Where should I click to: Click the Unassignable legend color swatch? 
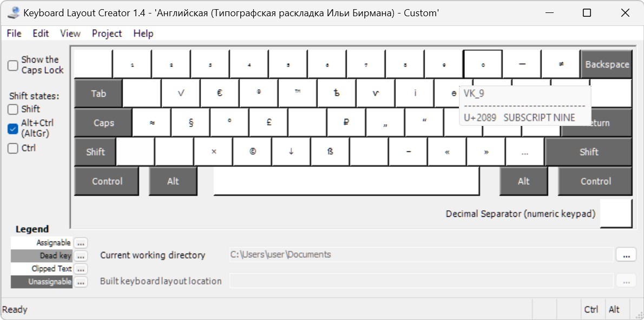pyautogui.click(x=42, y=282)
